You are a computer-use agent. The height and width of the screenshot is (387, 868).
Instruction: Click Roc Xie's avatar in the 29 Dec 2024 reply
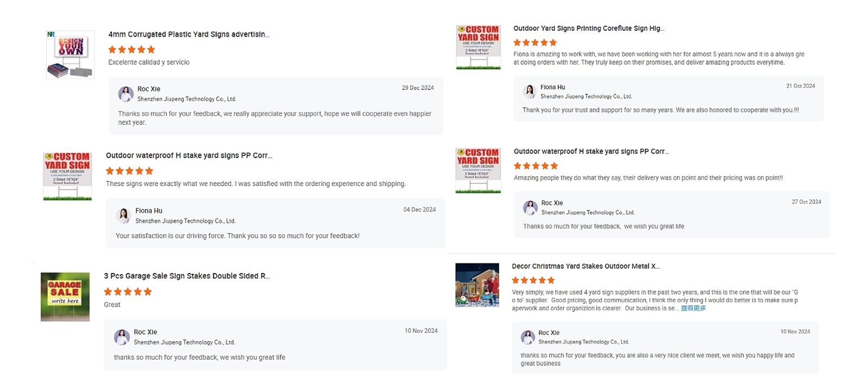[126, 94]
